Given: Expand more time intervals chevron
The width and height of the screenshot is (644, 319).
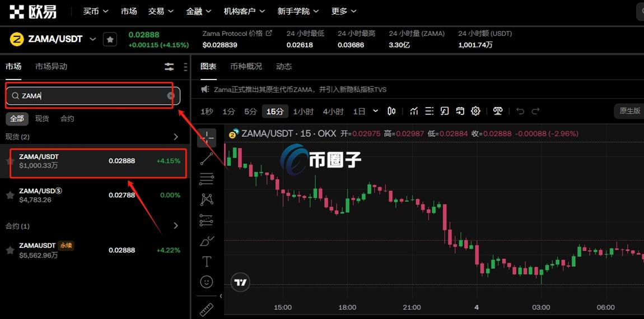Looking at the screenshot, I should coord(375,111).
